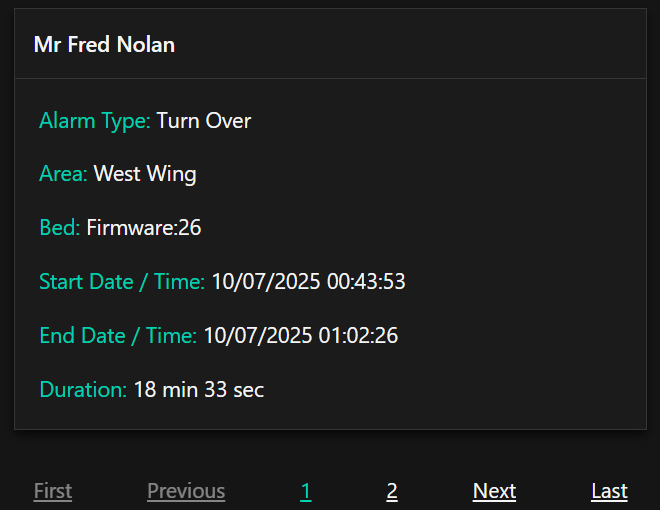
Task: Jump to the Last page
Action: (609, 491)
